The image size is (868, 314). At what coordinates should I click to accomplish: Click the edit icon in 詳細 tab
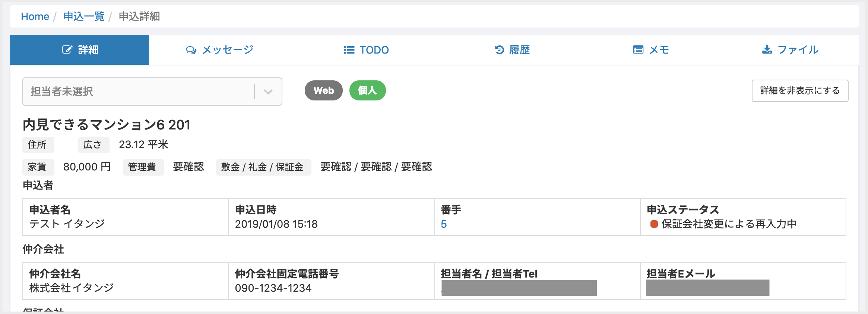pos(67,50)
